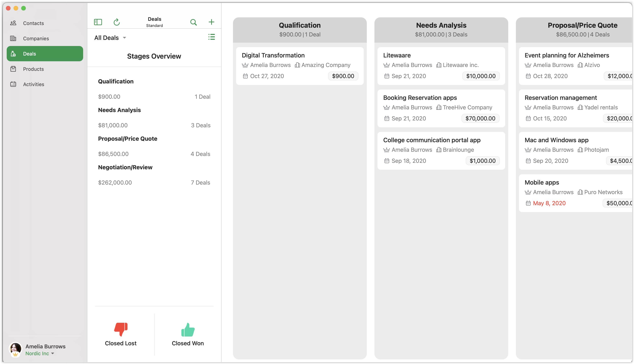Viewport: 634px width, 364px height.
Task: Click Amelia Burrows profile avatar
Action: click(x=15, y=349)
